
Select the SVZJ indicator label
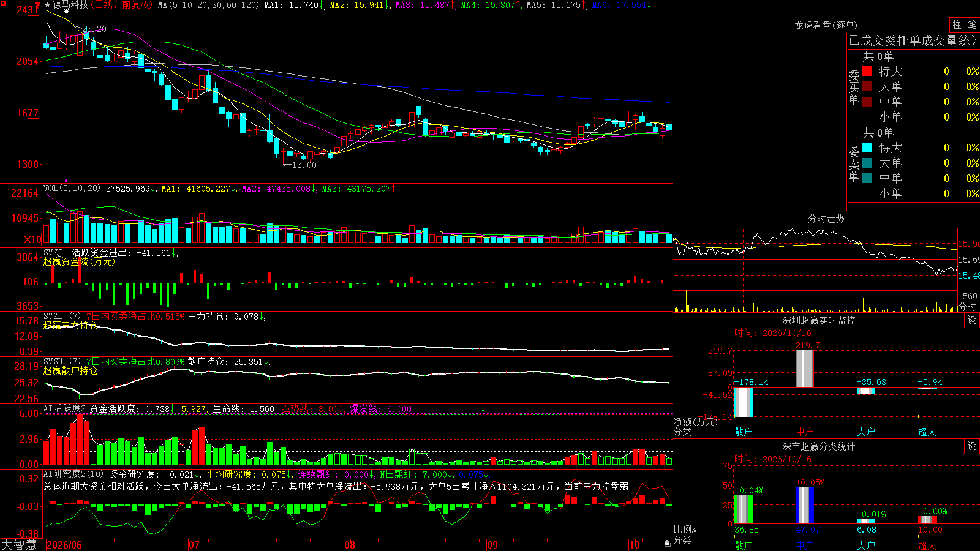[53, 252]
